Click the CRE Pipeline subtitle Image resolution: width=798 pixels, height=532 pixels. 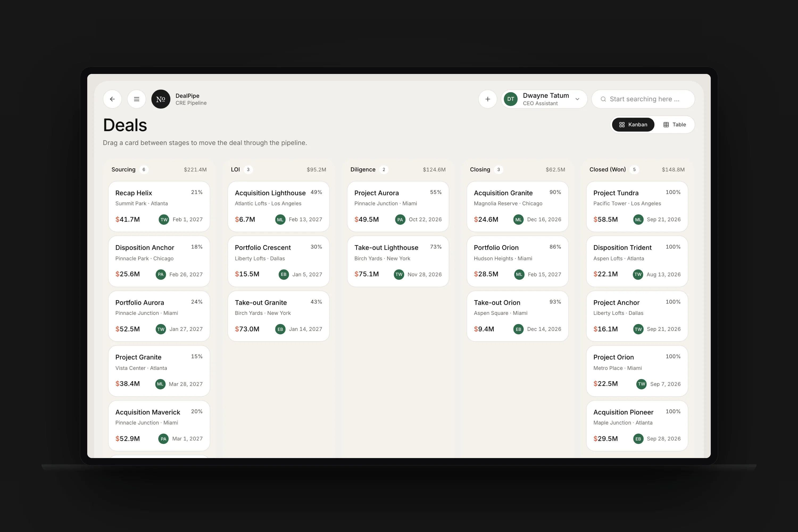point(191,103)
